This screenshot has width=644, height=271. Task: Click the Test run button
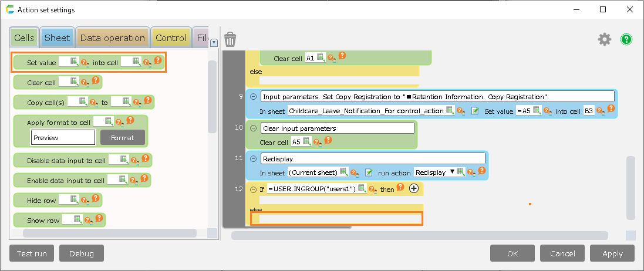(x=32, y=253)
